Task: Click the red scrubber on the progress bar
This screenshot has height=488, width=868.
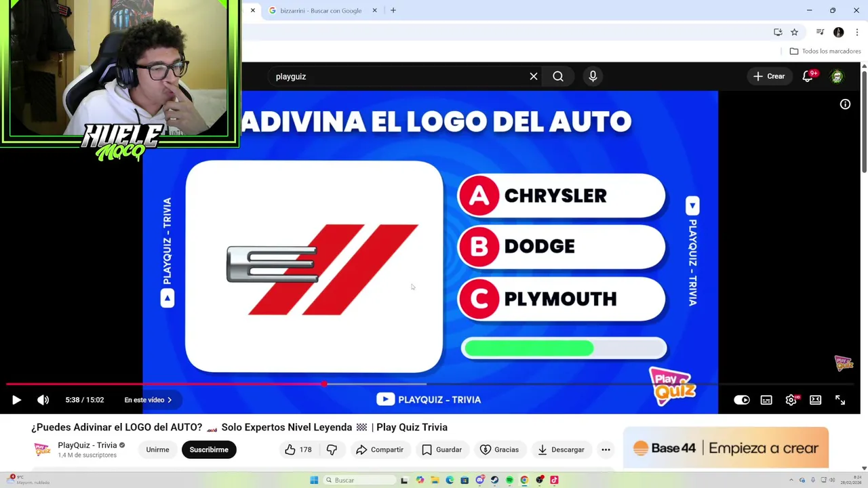Action: click(x=324, y=384)
